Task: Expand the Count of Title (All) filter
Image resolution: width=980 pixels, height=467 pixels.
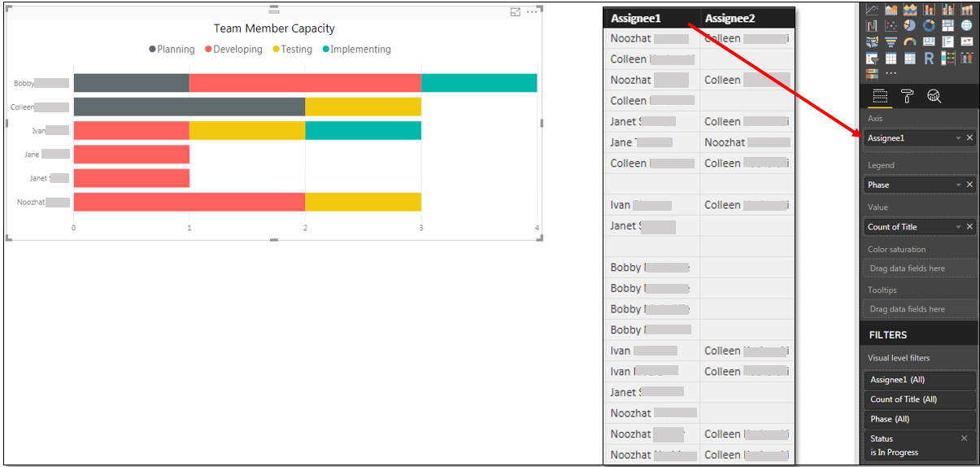Action: pyautogui.click(x=920, y=399)
